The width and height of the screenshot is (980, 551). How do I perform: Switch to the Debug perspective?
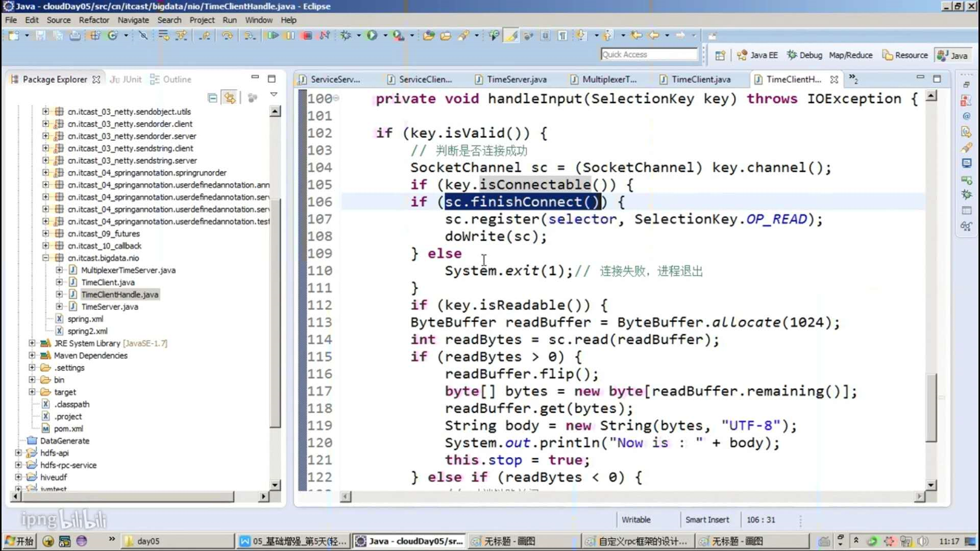tap(804, 55)
